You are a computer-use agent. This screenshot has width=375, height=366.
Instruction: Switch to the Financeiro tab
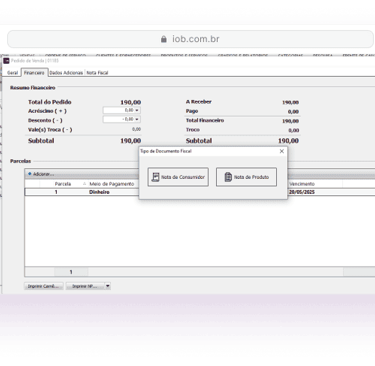pyautogui.click(x=34, y=73)
